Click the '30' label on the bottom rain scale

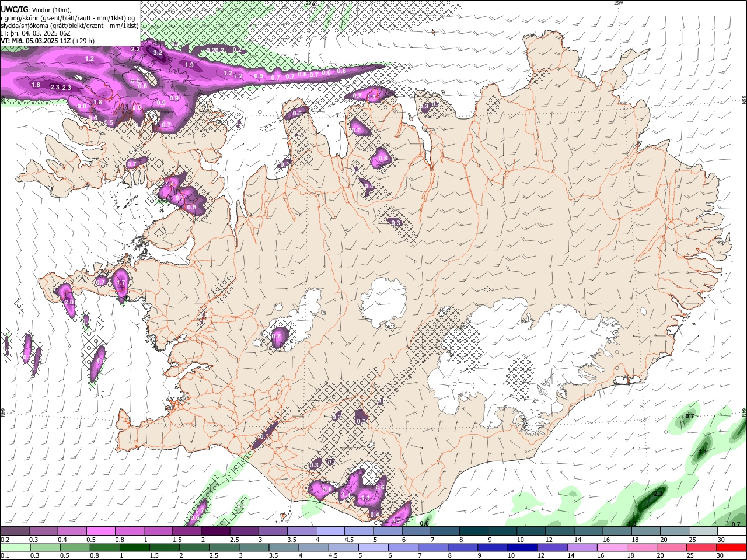721,556
